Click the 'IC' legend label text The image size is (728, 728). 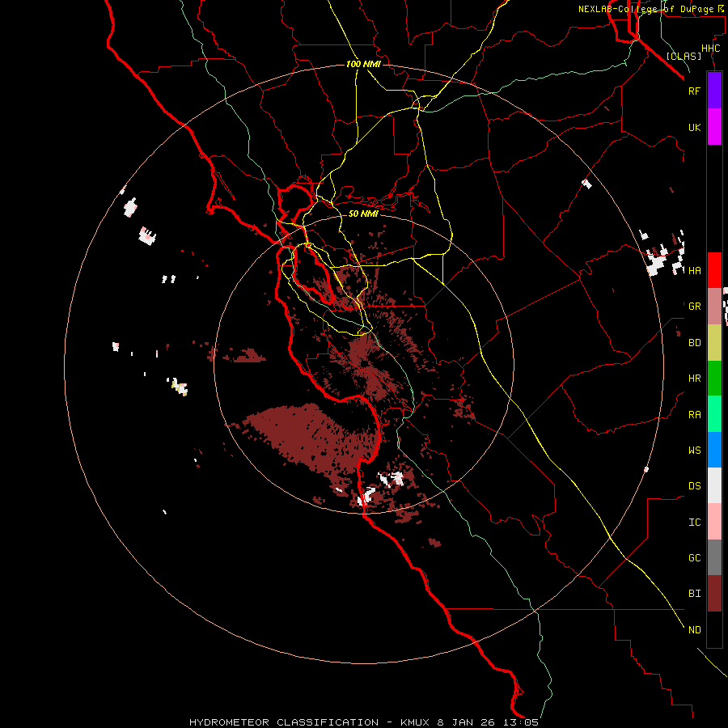click(x=694, y=523)
